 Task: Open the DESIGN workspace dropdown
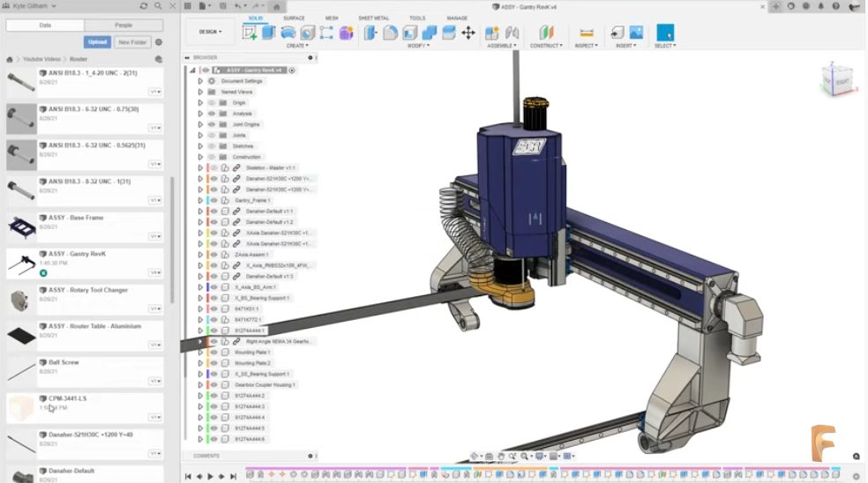(x=210, y=32)
